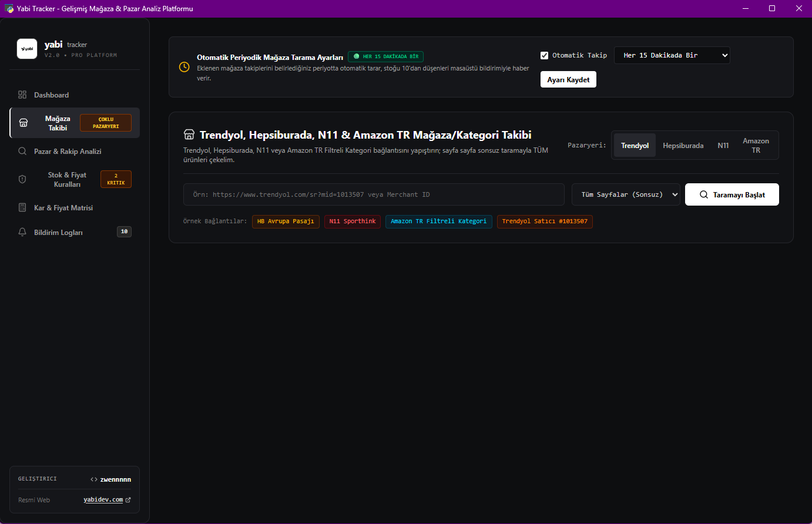Viewport: 812px width, 524px height.
Task: Click the ÇOKLU PAZARYERİ badge
Action: (106, 123)
